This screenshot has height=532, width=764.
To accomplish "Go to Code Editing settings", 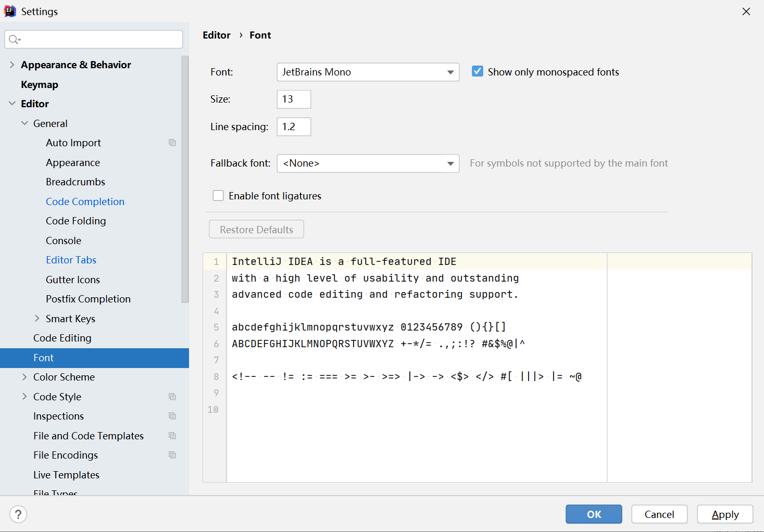I will 62,338.
